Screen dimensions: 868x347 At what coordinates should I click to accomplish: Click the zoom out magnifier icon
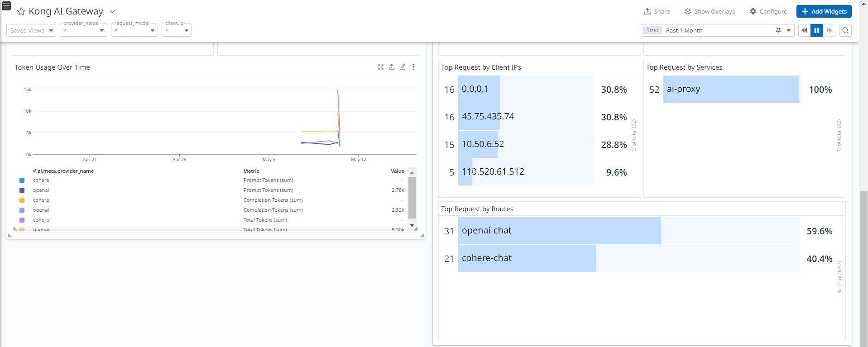845,30
